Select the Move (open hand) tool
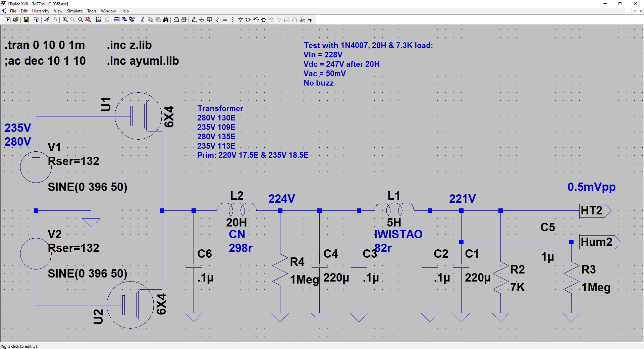 click(256, 20)
